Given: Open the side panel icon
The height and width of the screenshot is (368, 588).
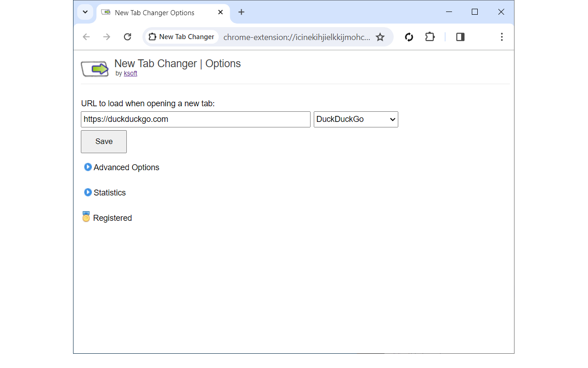Looking at the screenshot, I should coord(460,37).
